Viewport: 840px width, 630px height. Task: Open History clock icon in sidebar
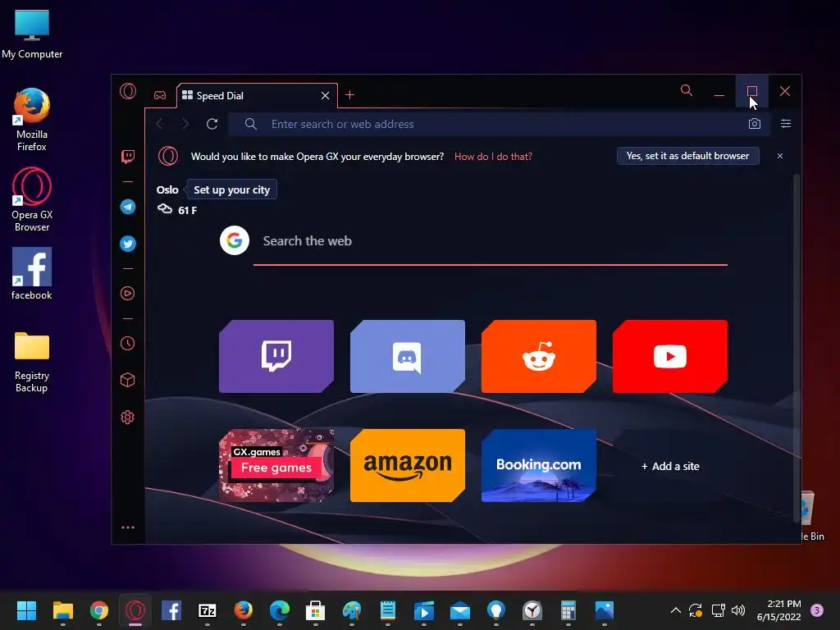pyautogui.click(x=127, y=344)
